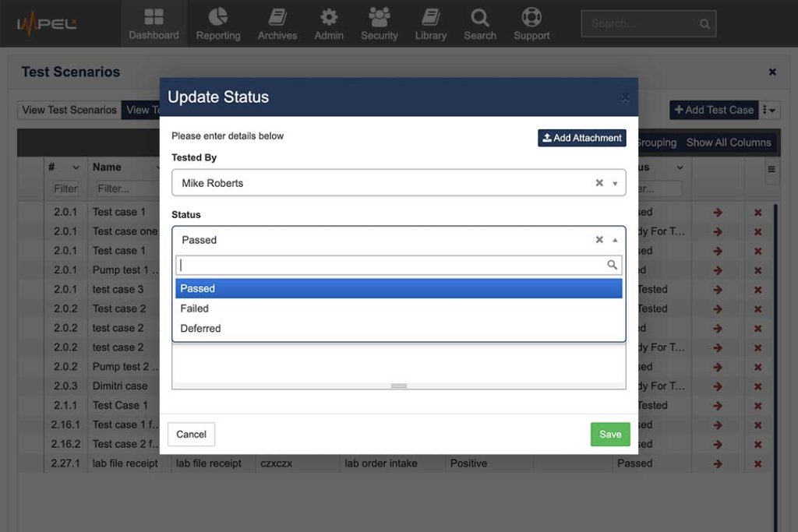Click the magnifier icon in the search box
The width and height of the screenshot is (798, 532).
[704, 23]
